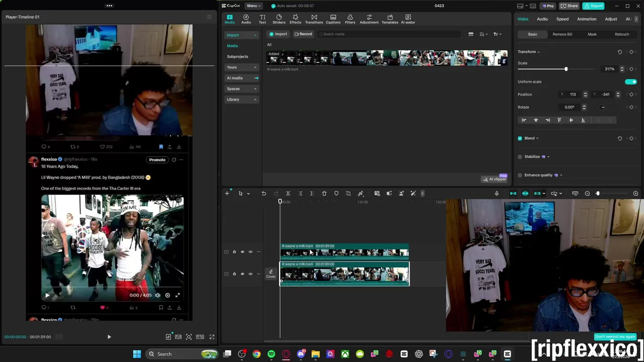Click the microphone voiceover record icon
The width and height of the screenshot is (644, 362).
pyautogui.click(x=497, y=194)
